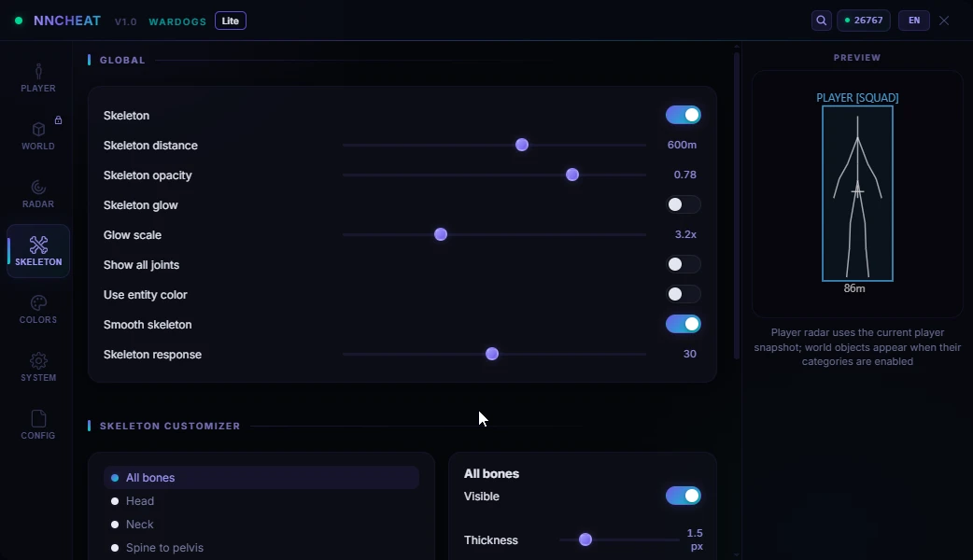Click the lock icon next to World
The image size is (973, 560).
pos(58,120)
